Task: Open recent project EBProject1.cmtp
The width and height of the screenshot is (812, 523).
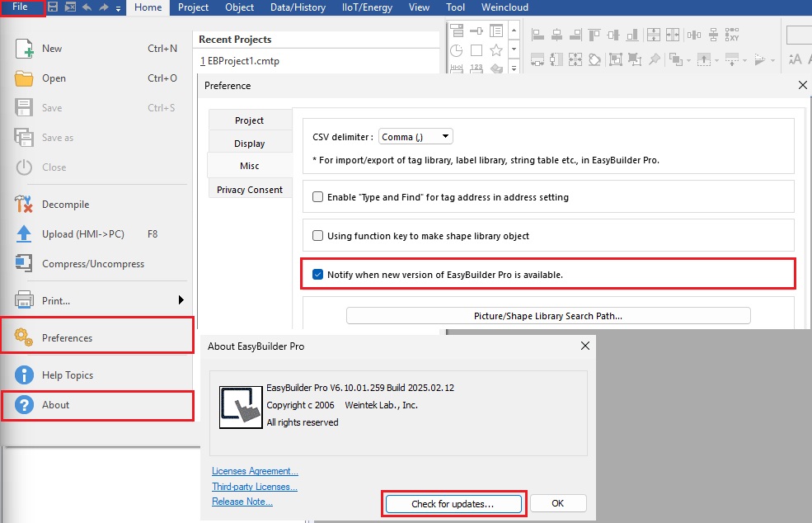Action: click(239, 61)
